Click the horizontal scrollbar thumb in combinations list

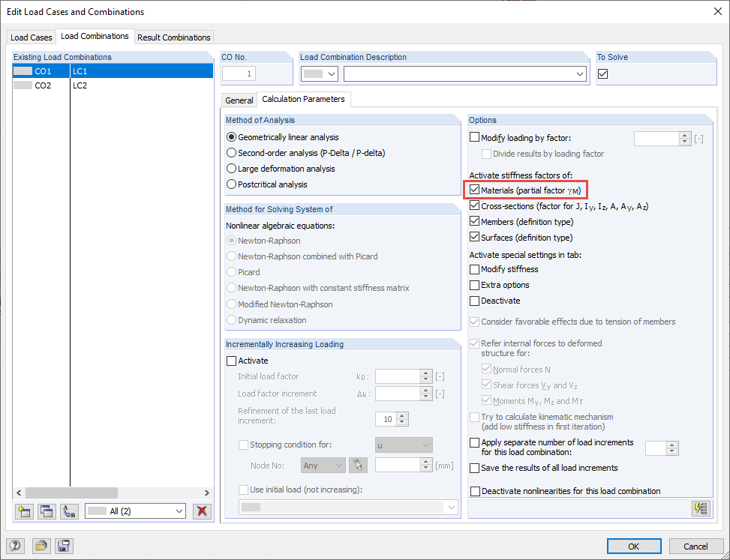[x=72, y=493]
